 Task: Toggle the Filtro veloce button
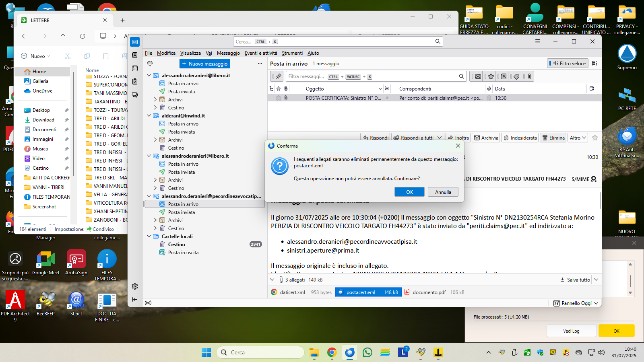click(568, 64)
